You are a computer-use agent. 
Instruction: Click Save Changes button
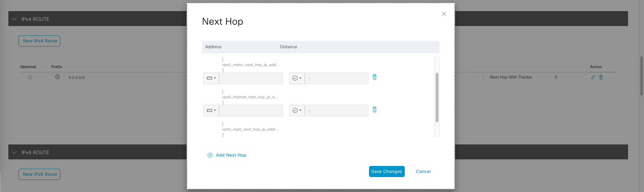pos(386,172)
